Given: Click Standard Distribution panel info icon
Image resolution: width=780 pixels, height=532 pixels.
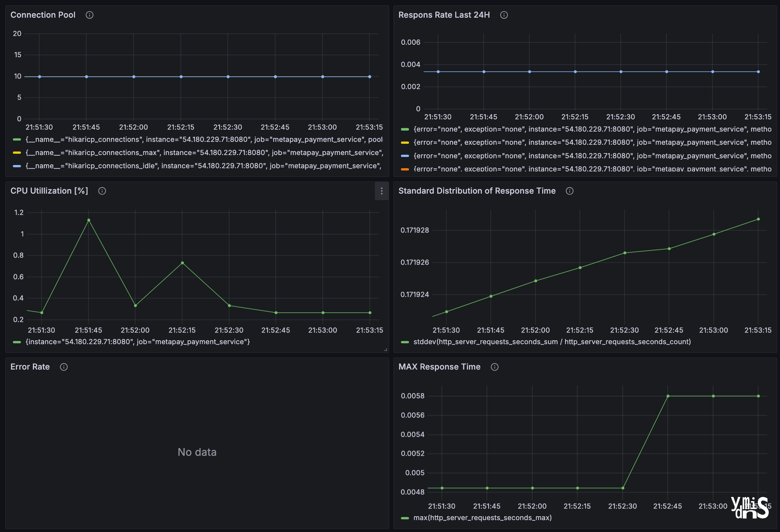Looking at the screenshot, I should pyautogui.click(x=570, y=191).
